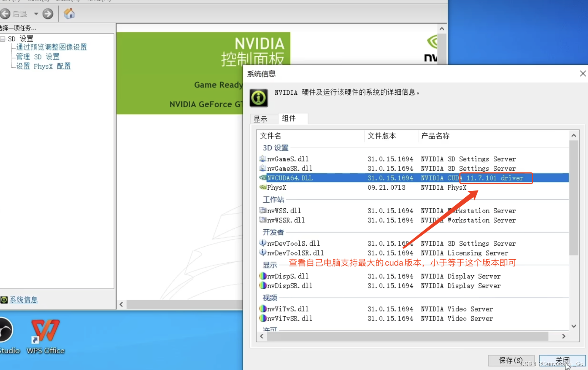Click the Home icon in NVIDIA toolbar
Screen dimensions: 588x370
coord(69,14)
